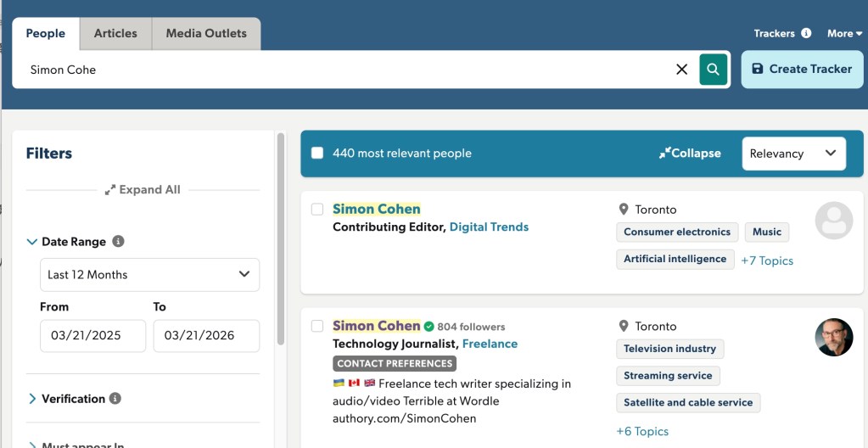Clear the search box with X icon

point(681,70)
